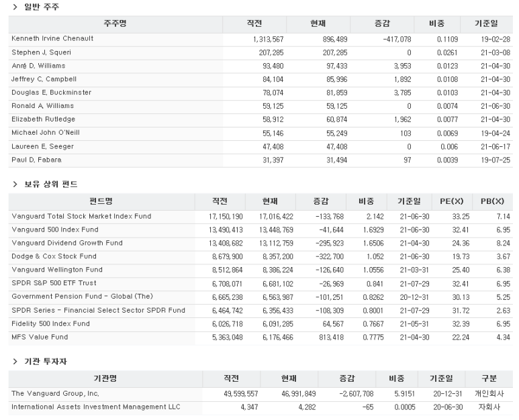
Task: Expand the 보유 상위 펀드 section chevron
Action: (15, 185)
